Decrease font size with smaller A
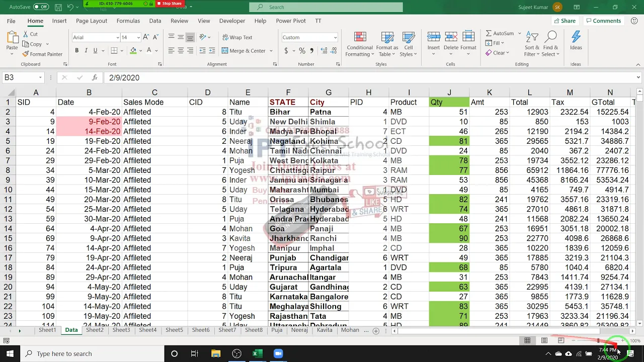The width and height of the screenshot is (644, 362). pos(155,37)
